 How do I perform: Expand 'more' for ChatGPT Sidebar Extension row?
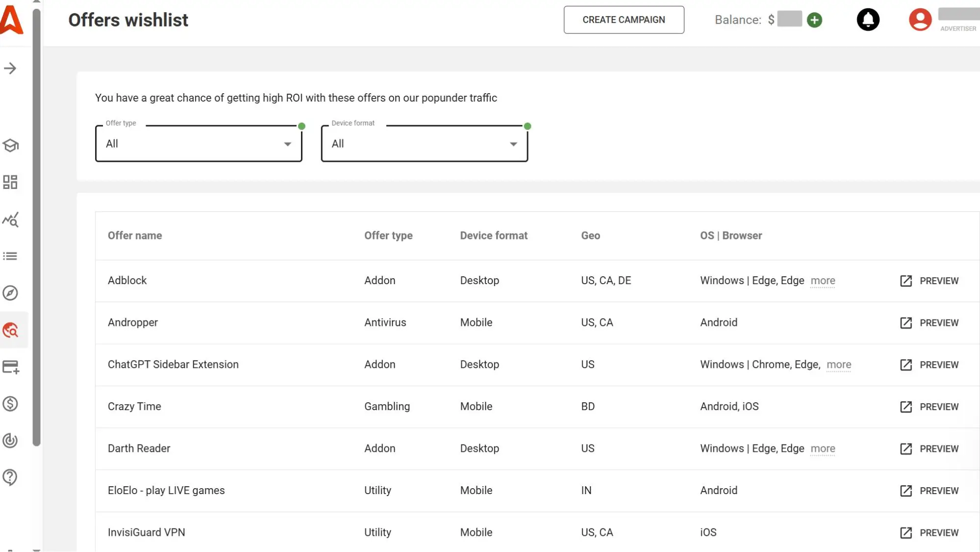(x=839, y=365)
